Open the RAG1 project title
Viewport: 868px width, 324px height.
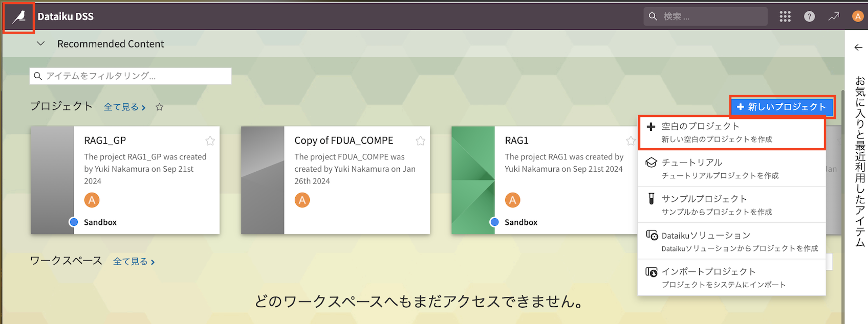click(x=516, y=141)
